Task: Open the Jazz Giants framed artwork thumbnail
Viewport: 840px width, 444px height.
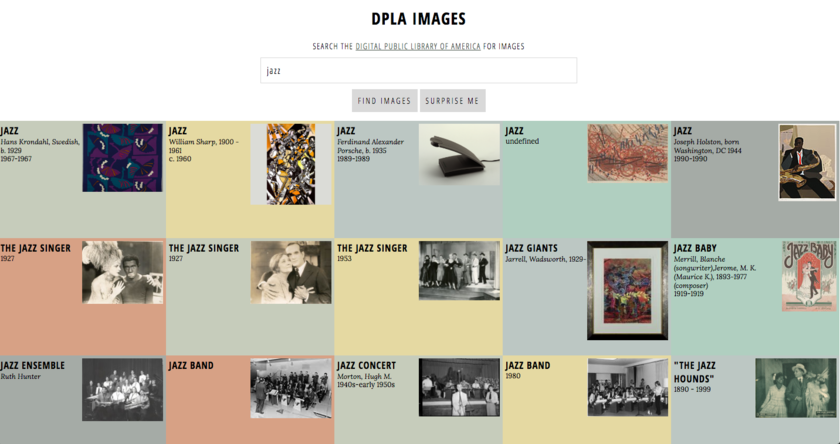Action: click(x=628, y=290)
